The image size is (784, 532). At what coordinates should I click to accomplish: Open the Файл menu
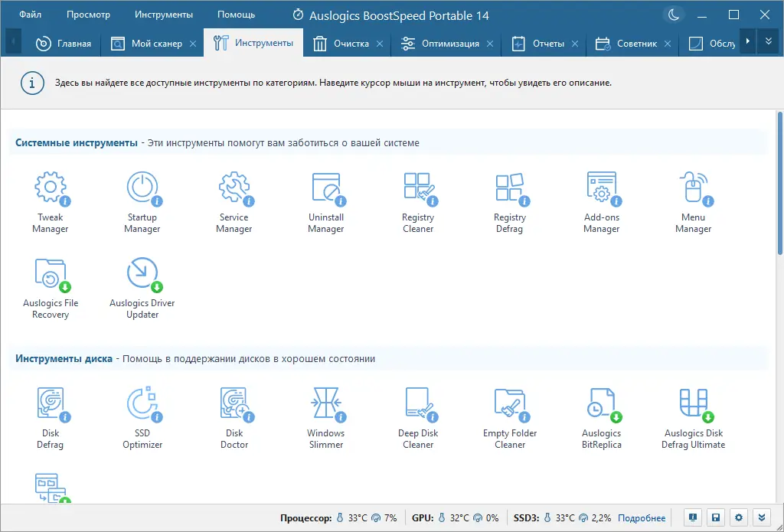point(31,15)
